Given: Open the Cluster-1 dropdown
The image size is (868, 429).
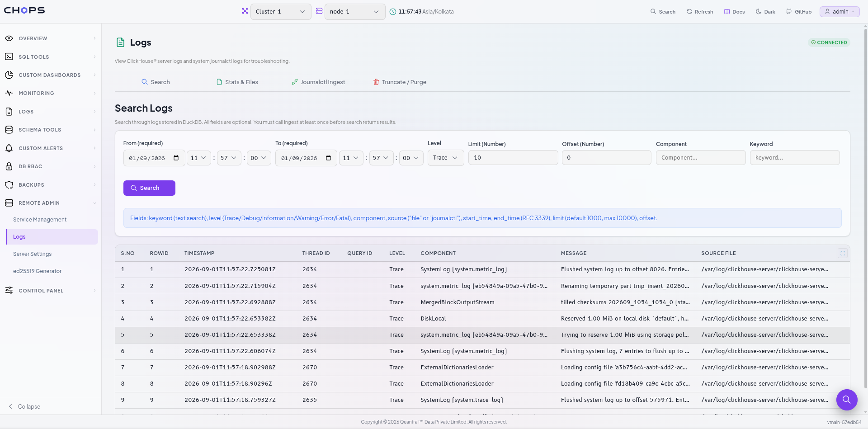Looking at the screenshot, I should (281, 12).
